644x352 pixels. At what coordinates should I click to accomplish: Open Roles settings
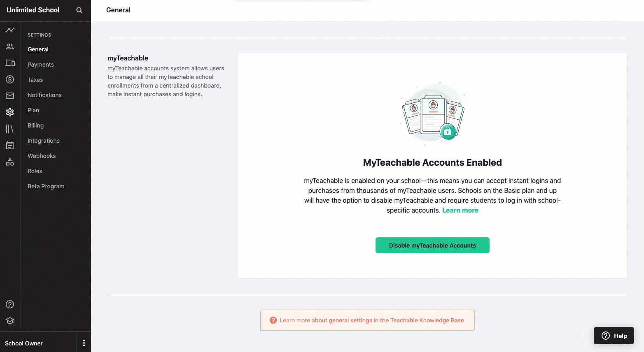[35, 171]
